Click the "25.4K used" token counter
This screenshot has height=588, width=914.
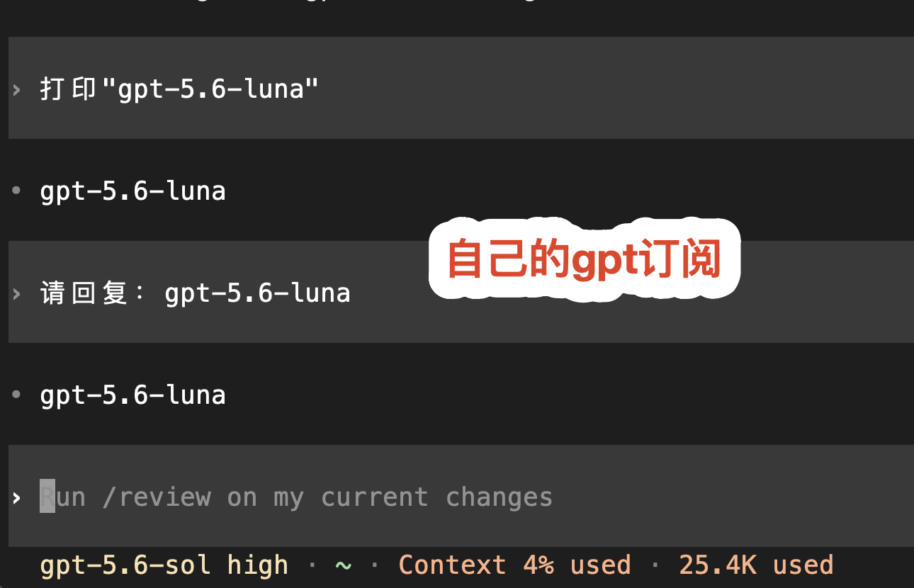tap(756, 565)
